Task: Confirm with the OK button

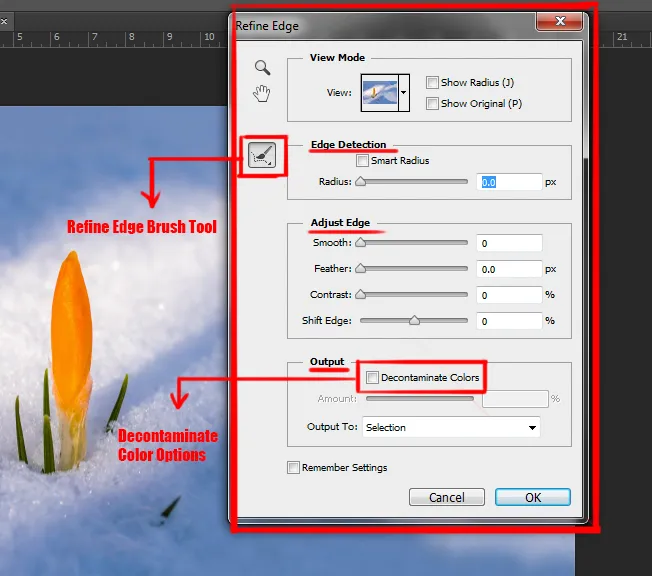Action: pyautogui.click(x=533, y=497)
